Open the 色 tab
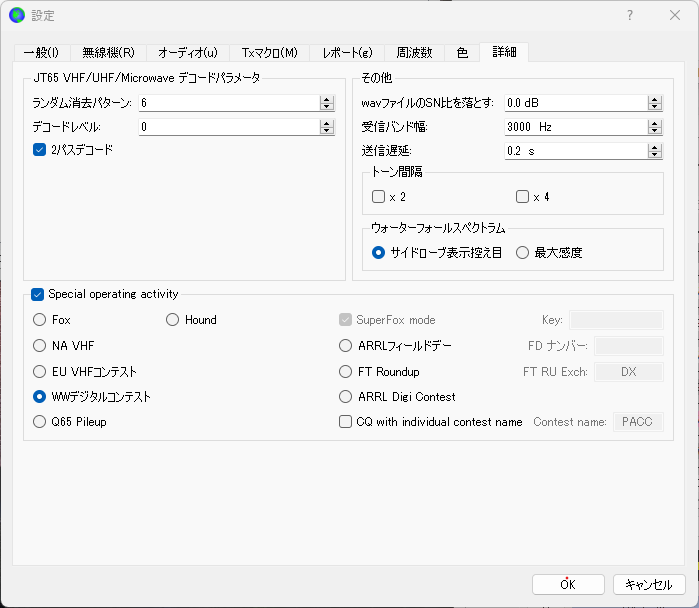 (462, 53)
